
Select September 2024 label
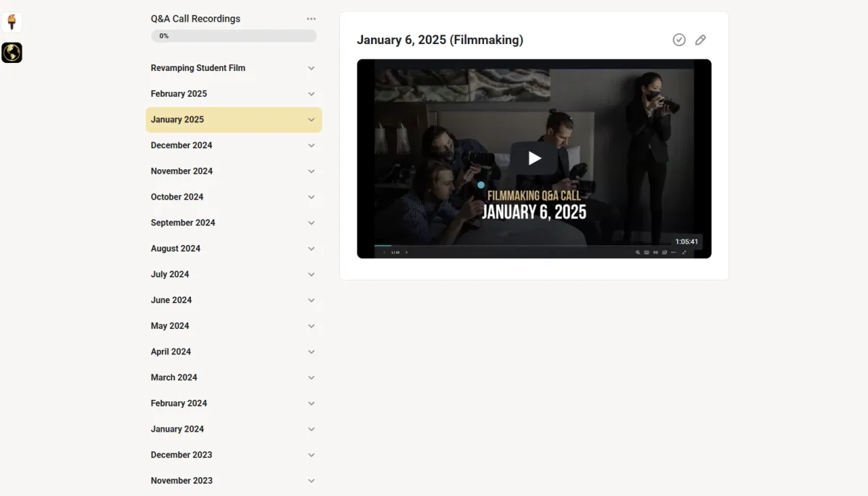(183, 223)
